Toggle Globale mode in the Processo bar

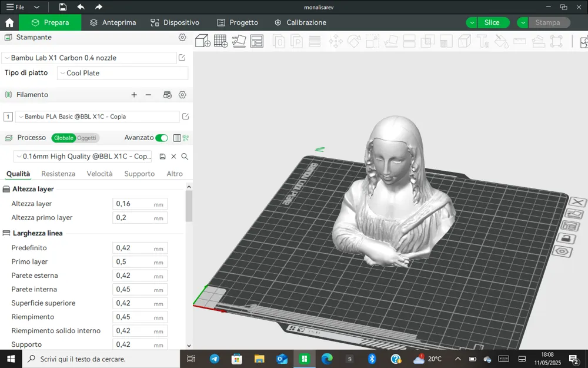[64, 138]
